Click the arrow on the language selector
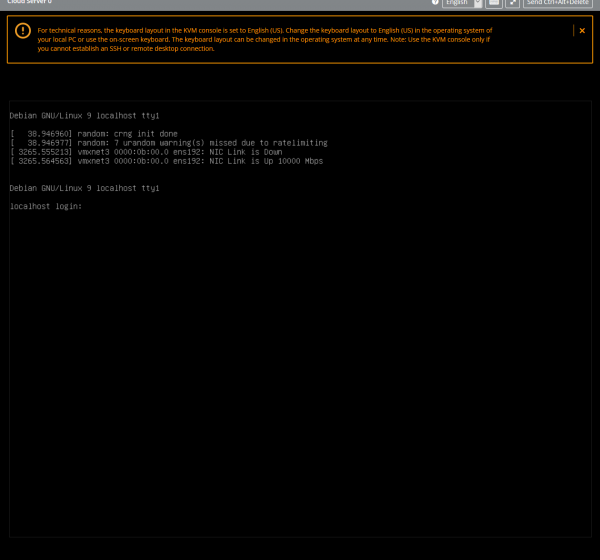Viewport: 600px width, 560px height. point(478,3)
